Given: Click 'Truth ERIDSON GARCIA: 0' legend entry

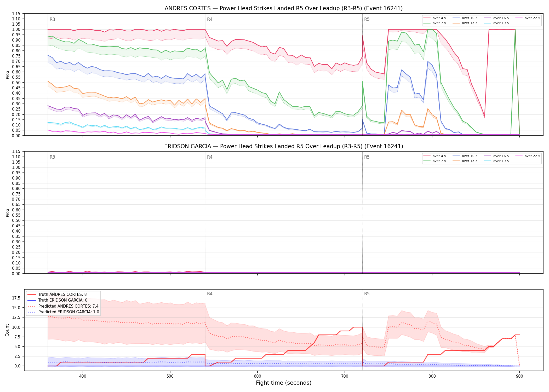Looking at the screenshot, I should click(x=58, y=300).
